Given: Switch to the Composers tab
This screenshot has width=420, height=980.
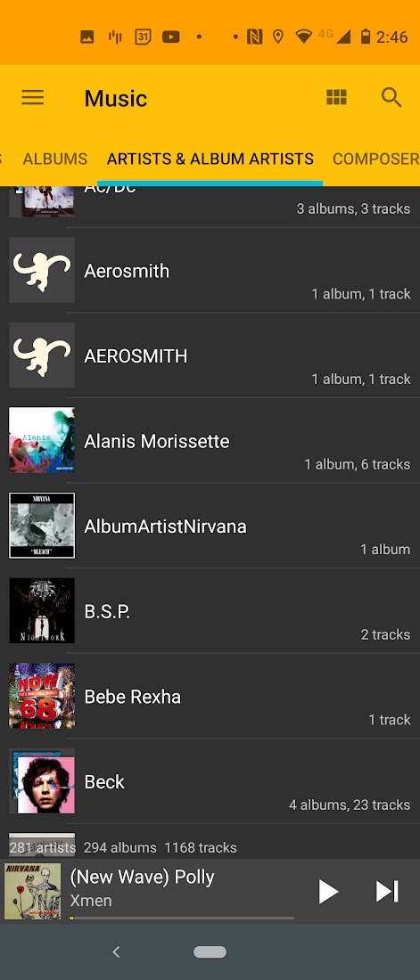Looking at the screenshot, I should click(x=376, y=159).
